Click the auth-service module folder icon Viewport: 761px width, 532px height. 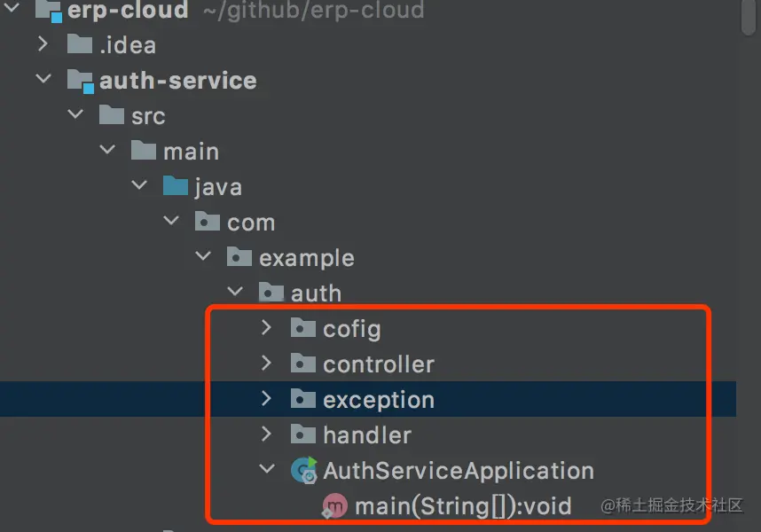81,81
